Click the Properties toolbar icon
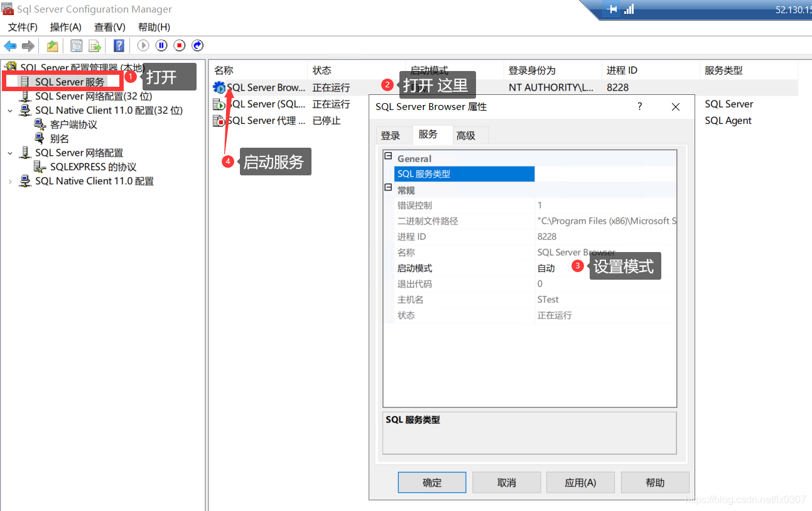This screenshot has width=812, height=511. [x=77, y=46]
